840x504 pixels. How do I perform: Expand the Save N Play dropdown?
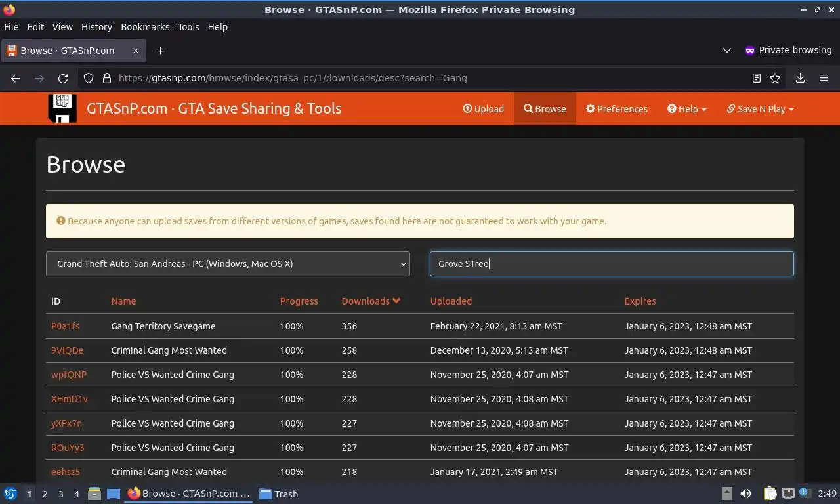click(760, 109)
